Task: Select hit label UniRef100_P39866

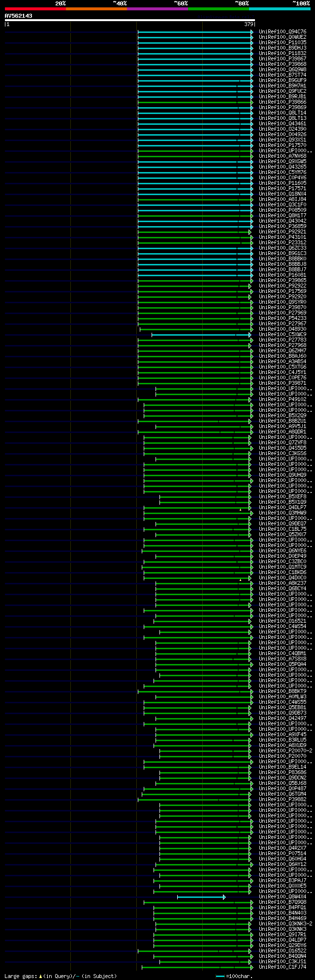Action: (283, 102)
